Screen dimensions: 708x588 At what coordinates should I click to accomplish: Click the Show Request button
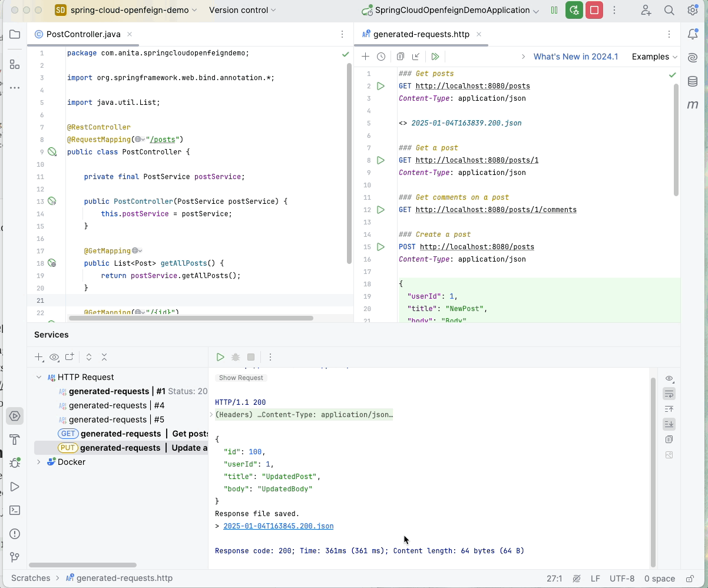pos(241,378)
